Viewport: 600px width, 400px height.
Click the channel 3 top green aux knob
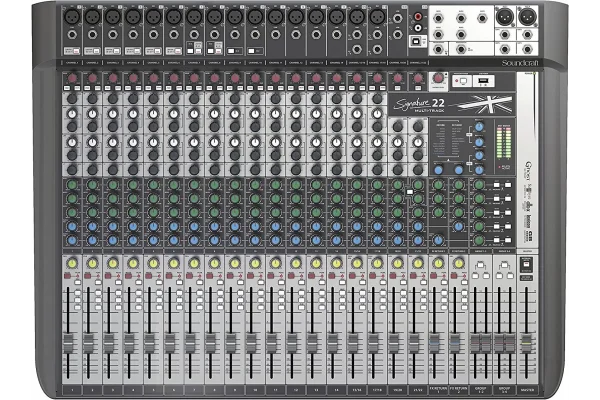[x=112, y=185]
